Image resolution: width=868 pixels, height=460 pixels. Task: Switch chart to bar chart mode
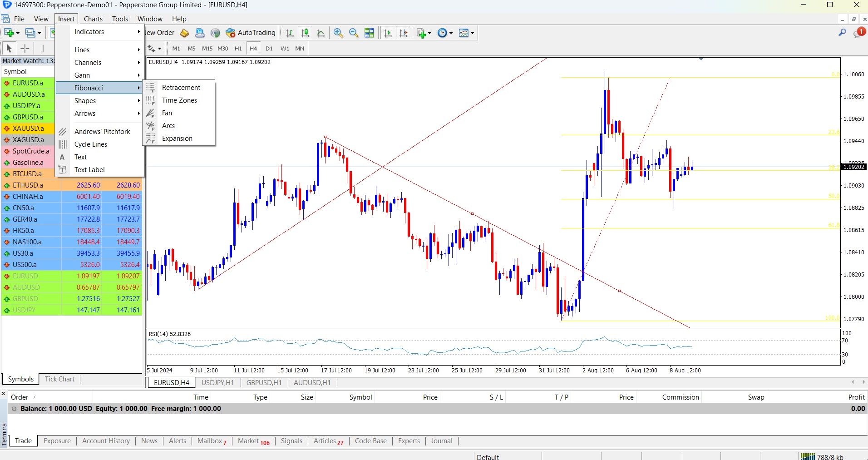pyautogui.click(x=289, y=33)
